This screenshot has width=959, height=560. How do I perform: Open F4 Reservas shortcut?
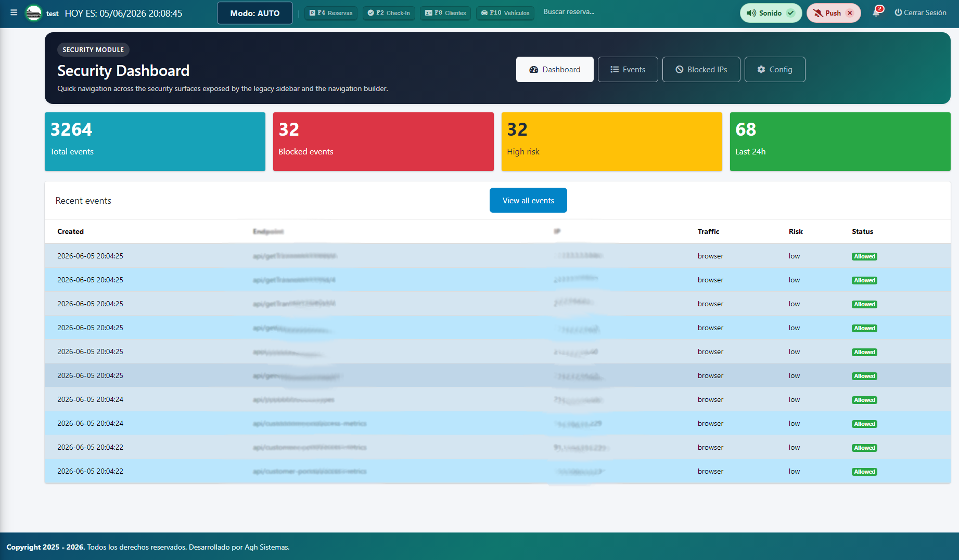(x=331, y=13)
